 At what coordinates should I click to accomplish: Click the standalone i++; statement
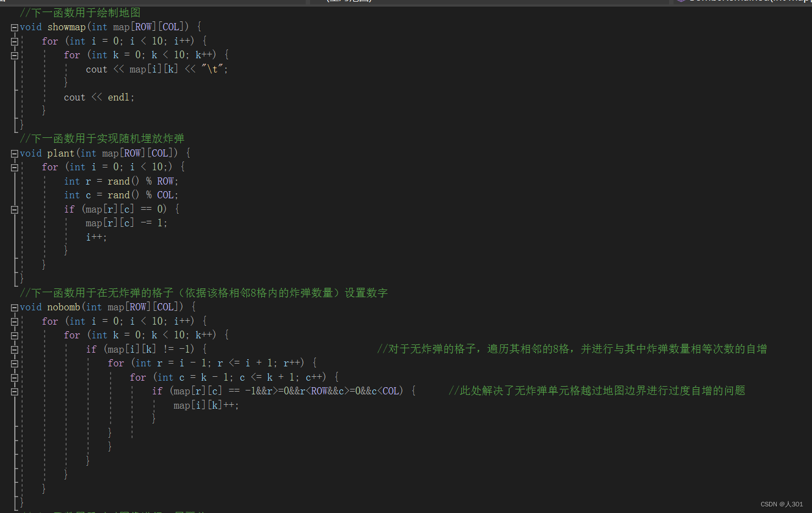(96, 237)
